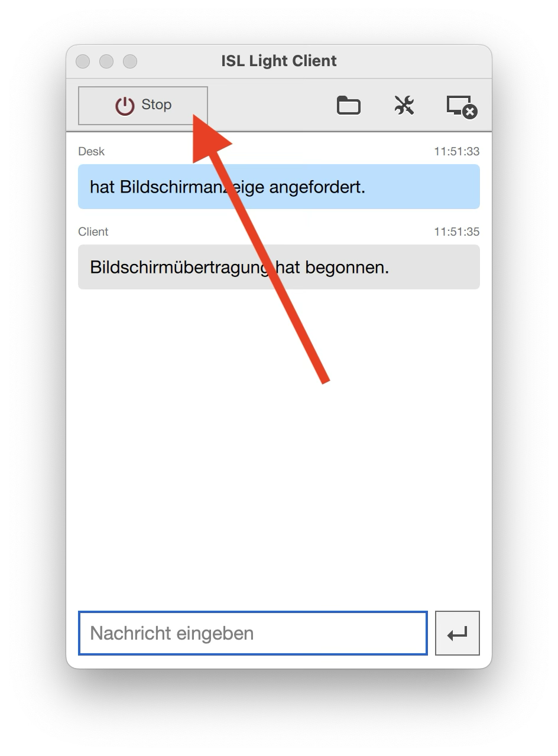Minimize the ISL Light Client window
The image size is (558, 756).
(x=106, y=61)
